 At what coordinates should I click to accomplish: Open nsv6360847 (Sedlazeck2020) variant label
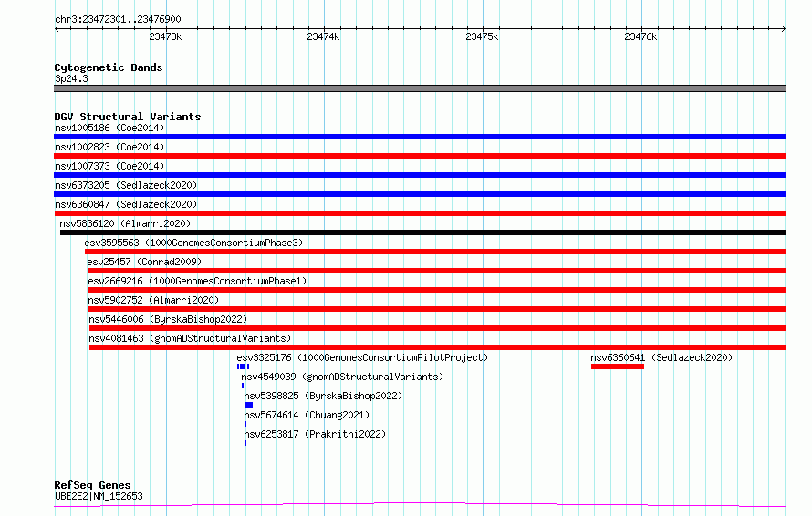126,204
